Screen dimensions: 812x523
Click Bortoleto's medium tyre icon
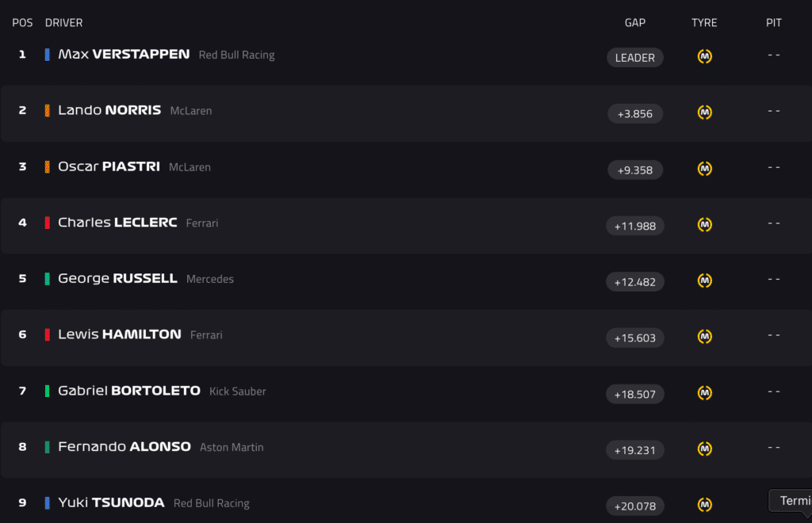(704, 393)
